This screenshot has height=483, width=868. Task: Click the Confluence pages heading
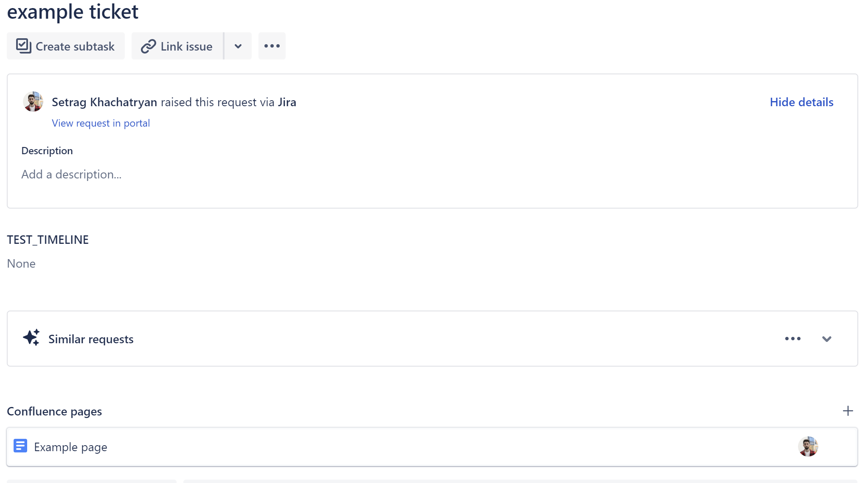point(54,411)
